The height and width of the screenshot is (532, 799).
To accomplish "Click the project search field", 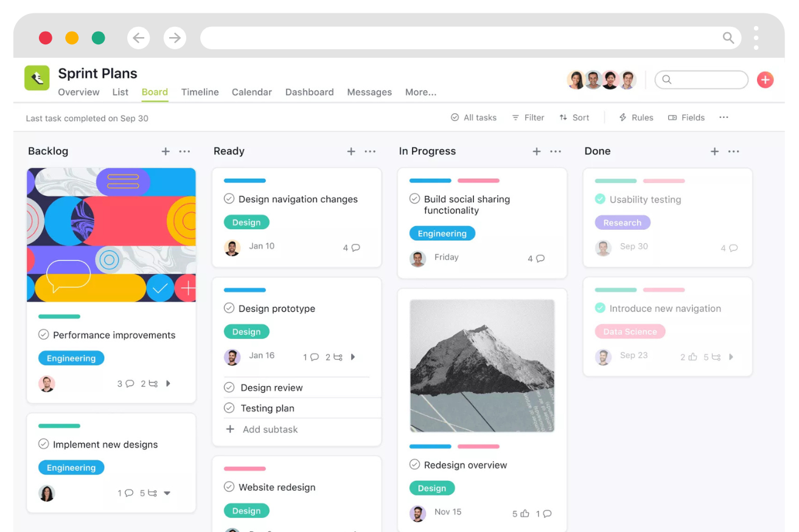I will [x=701, y=80].
